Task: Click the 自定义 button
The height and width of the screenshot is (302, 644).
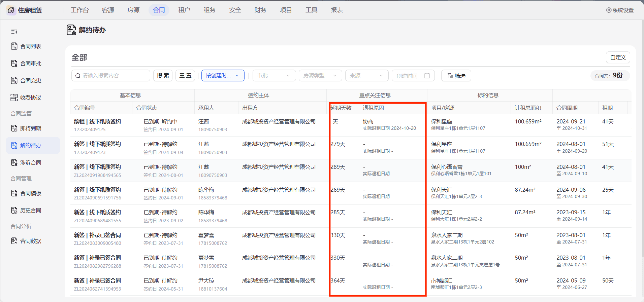Action: 618,58
